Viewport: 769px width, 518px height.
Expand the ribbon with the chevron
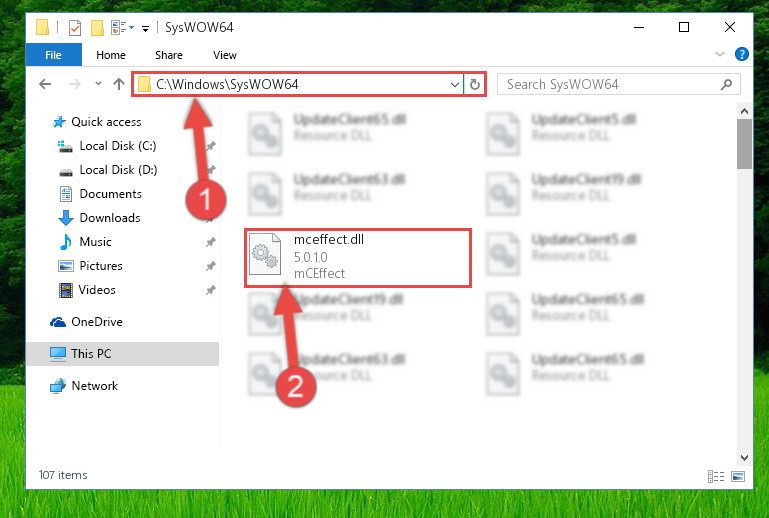point(719,54)
